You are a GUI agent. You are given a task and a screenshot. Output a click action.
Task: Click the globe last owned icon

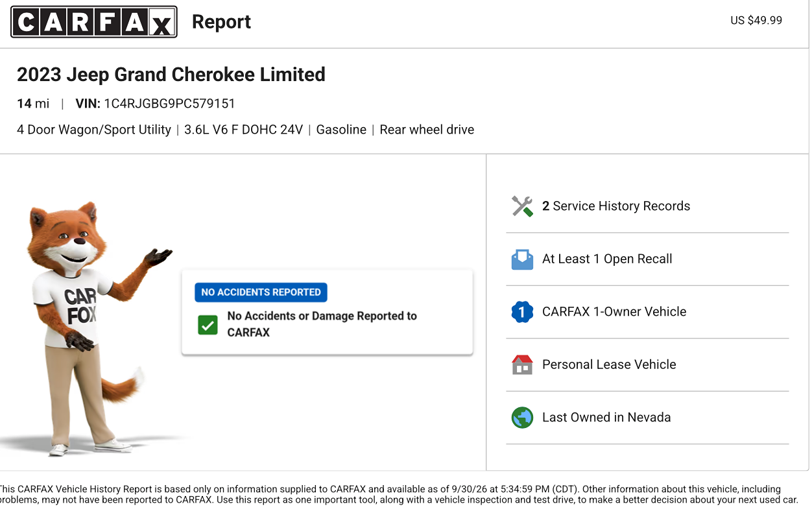click(522, 418)
